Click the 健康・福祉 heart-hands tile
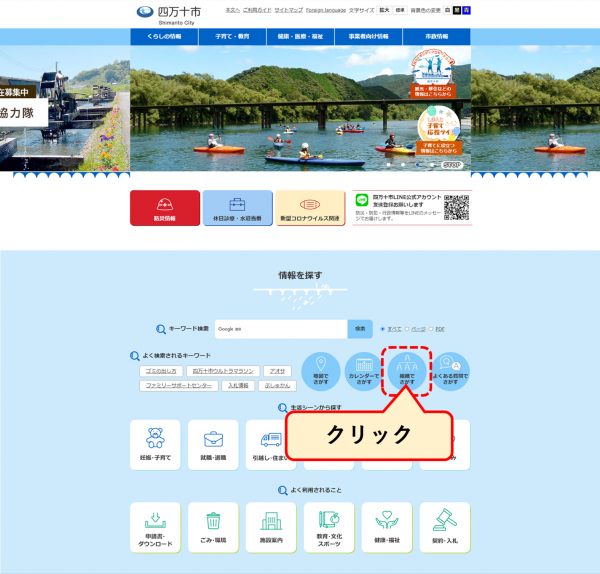600x574 pixels. coord(387,526)
